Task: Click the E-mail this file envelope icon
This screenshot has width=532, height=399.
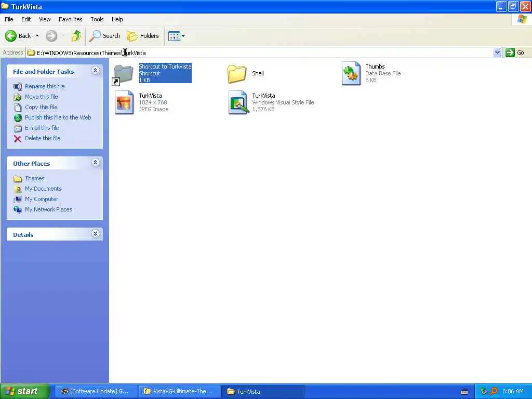Action: coord(18,128)
